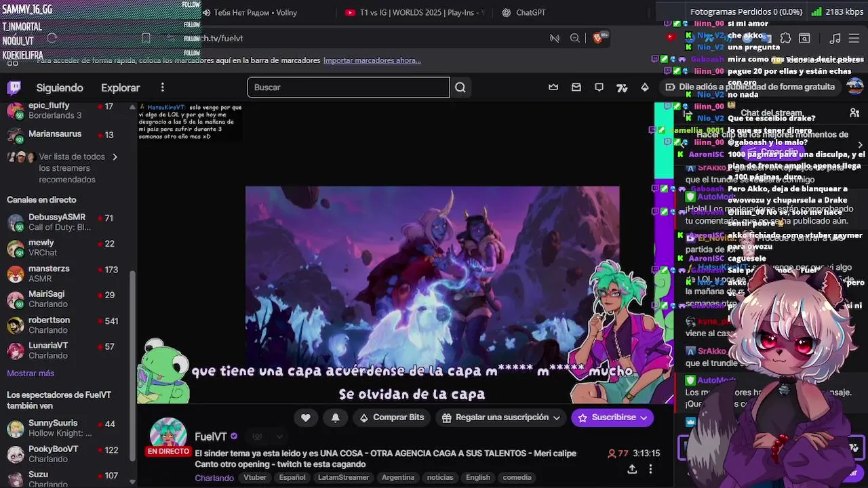Click the zoom-out magnifier in address bar
The image size is (868, 488).
[x=575, y=38]
